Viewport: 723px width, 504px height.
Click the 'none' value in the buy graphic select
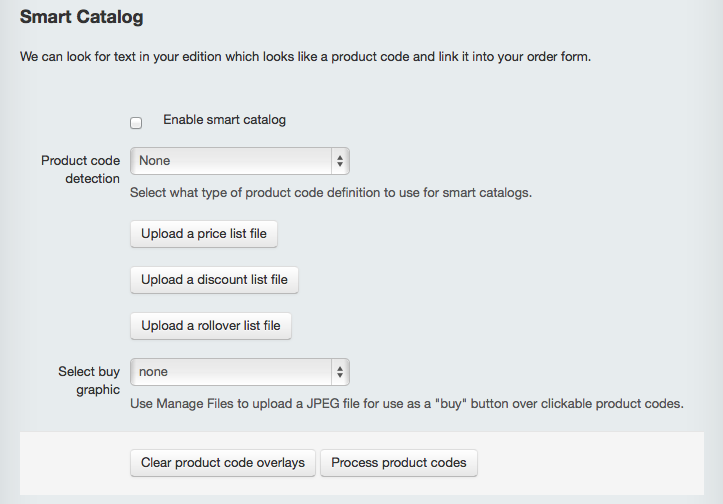pos(153,372)
